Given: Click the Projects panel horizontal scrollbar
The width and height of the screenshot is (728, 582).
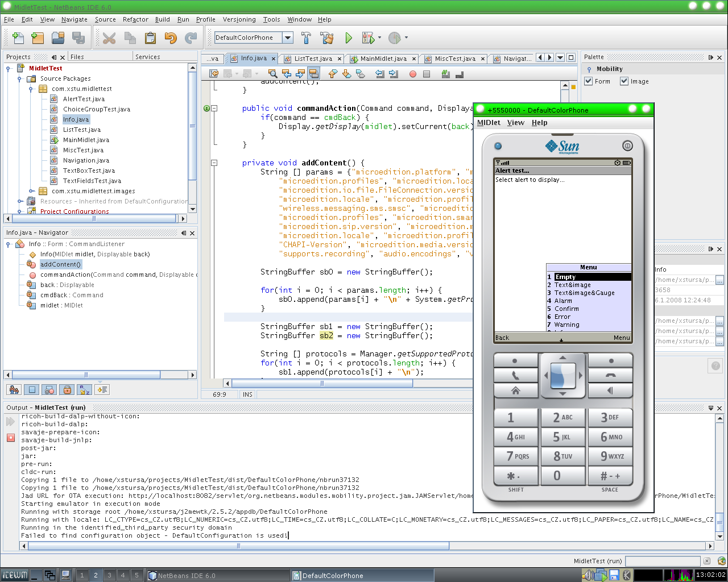Looking at the screenshot, I should click(94, 218).
